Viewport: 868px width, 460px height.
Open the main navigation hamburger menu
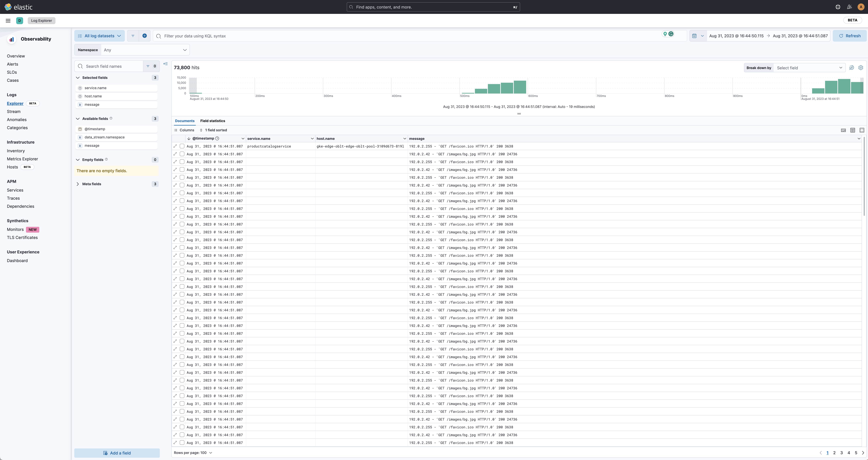[x=8, y=21]
